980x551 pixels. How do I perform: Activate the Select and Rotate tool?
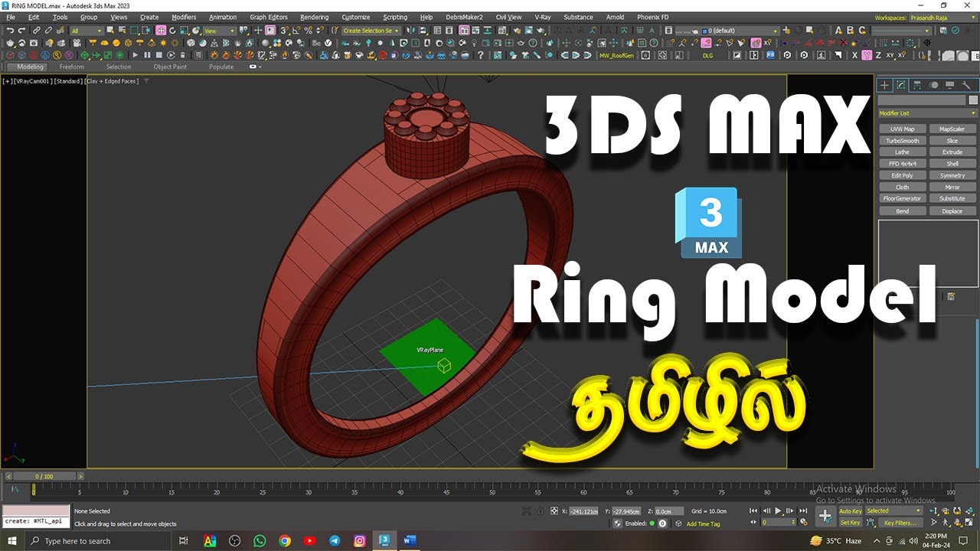click(x=172, y=30)
